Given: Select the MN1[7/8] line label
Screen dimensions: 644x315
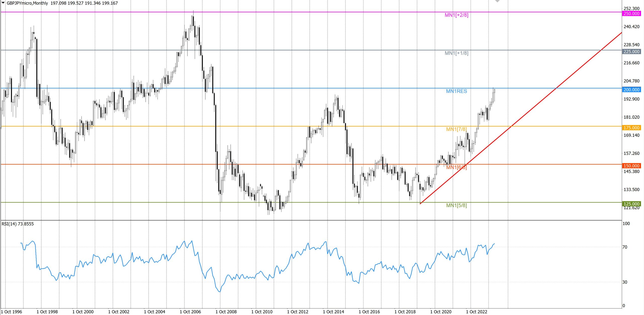Looking at the screenshot, I should (x=456, y=129).
